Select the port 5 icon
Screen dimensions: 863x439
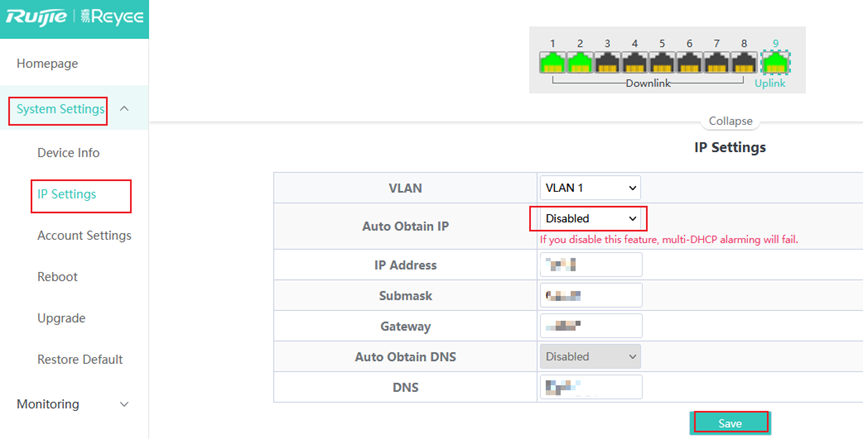[x=662, y=64]
